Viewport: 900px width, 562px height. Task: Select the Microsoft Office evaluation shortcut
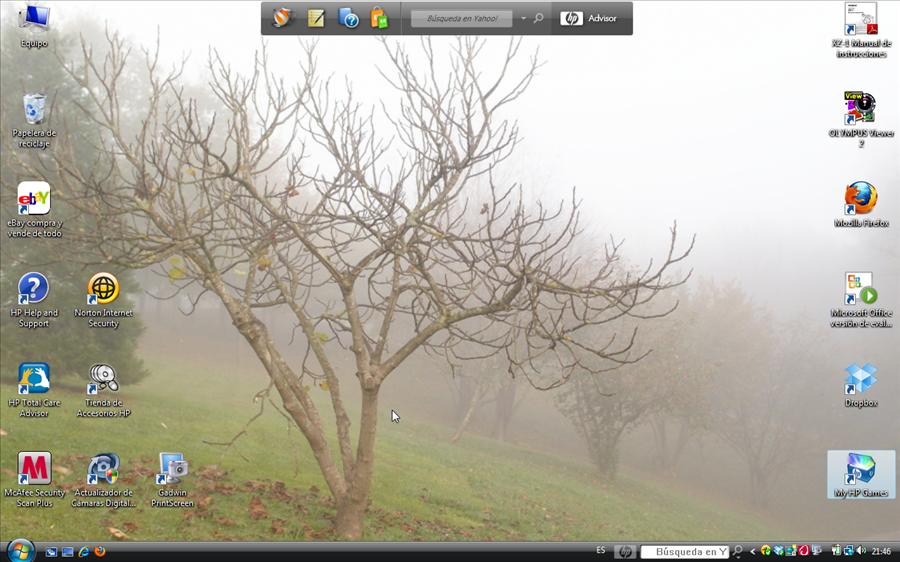coord(861,300)
